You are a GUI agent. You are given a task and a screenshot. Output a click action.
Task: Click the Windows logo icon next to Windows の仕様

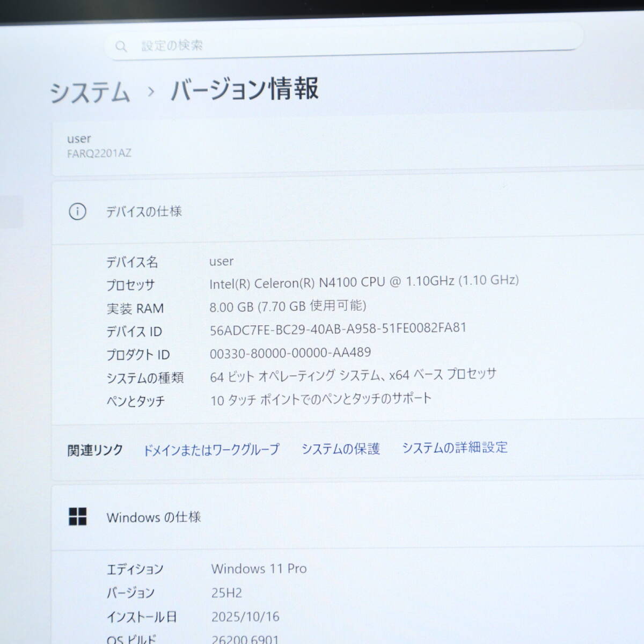coord(77,517)
